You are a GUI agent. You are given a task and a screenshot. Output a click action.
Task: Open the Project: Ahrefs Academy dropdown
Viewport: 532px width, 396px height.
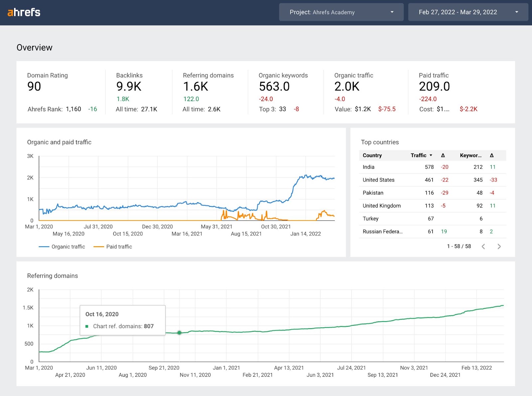(x=341, y=12)
